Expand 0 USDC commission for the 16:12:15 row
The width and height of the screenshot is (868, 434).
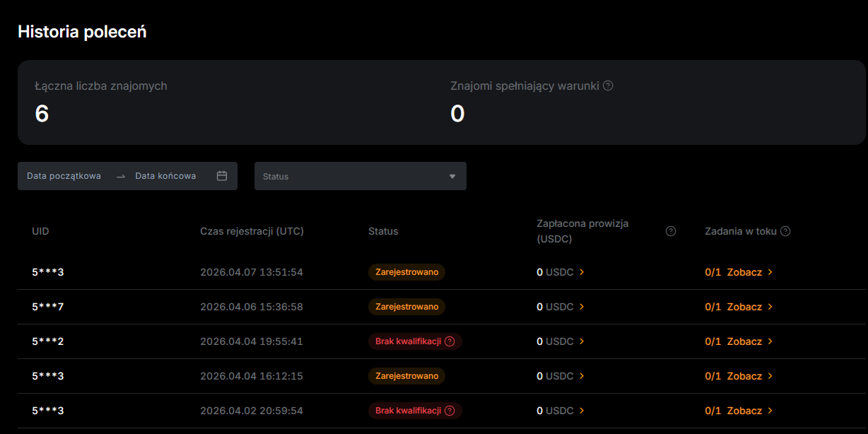tap(561, 376)
